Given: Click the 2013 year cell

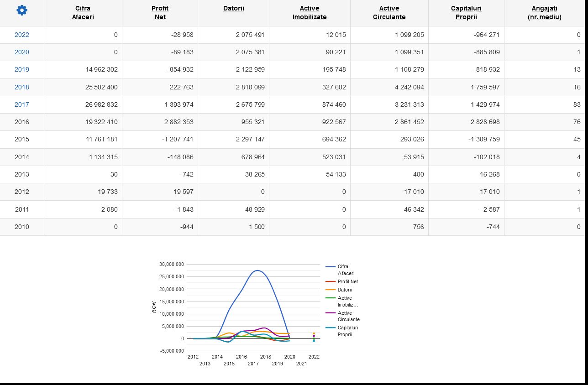Looking at the screenshot, I should (21, 174).
